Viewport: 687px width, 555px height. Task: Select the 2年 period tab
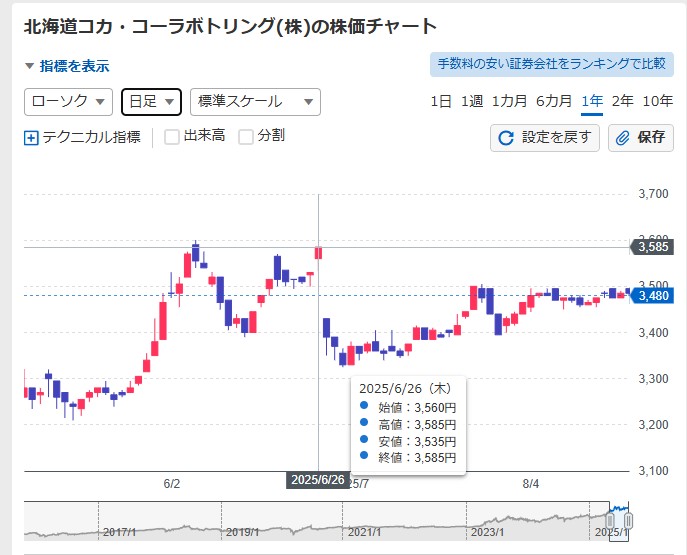(623, 101)
